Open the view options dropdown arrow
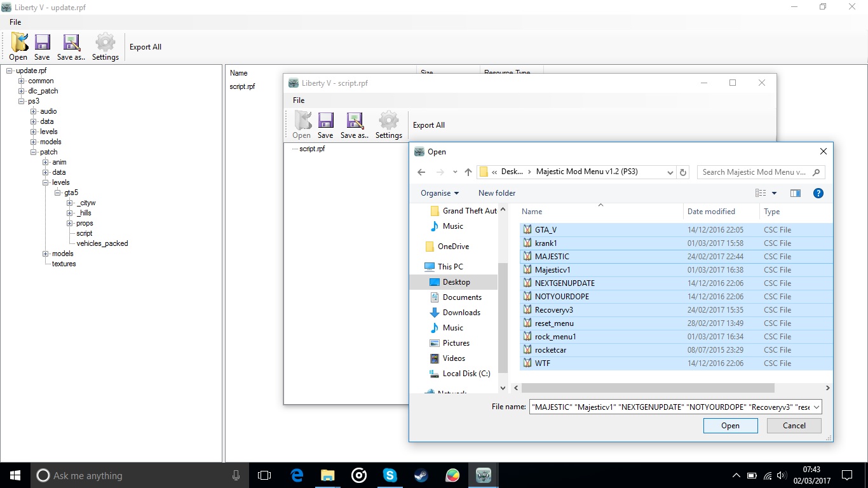The height and width of the screenshot is (488, 868). [x=774, y=193]
